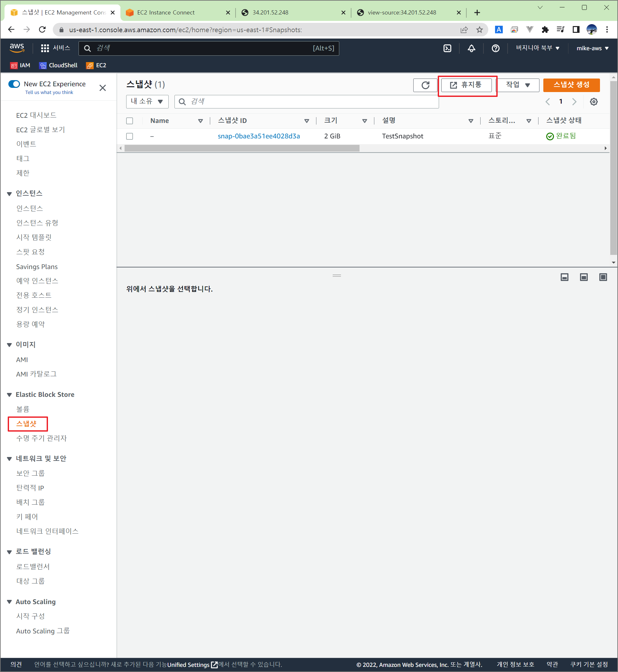Open the 작업 actions dropdown
This screenshot has height=672, width=618.
[517, 85]
